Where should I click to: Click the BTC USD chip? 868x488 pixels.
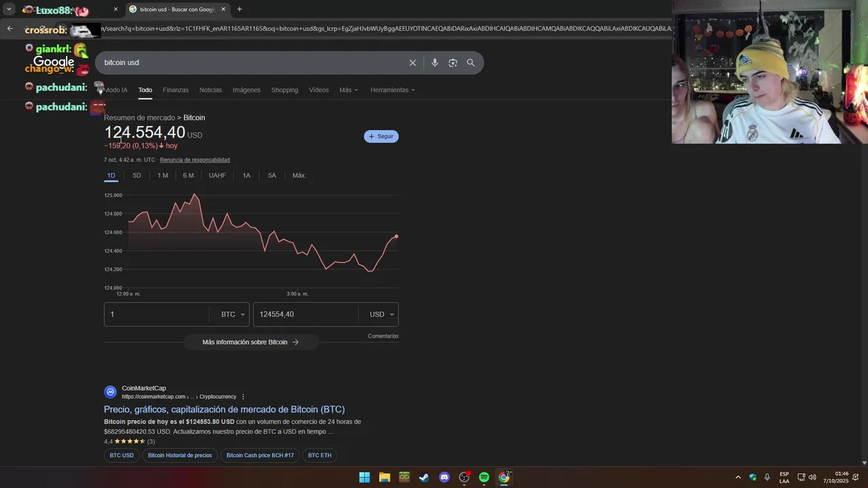[122, 455]
